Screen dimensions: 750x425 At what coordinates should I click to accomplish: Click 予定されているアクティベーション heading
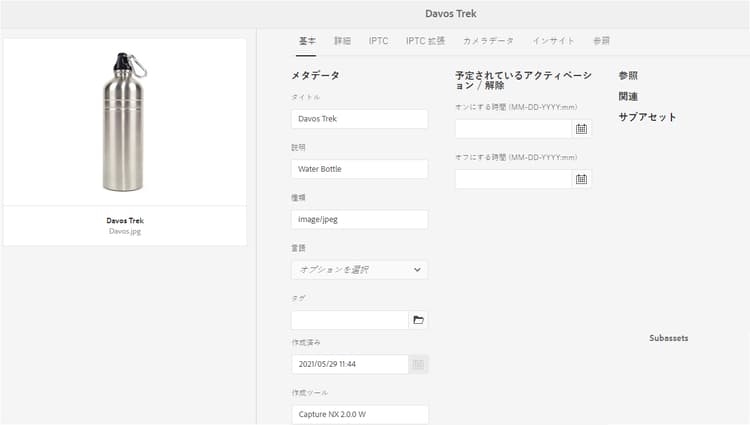pos(523,80)
